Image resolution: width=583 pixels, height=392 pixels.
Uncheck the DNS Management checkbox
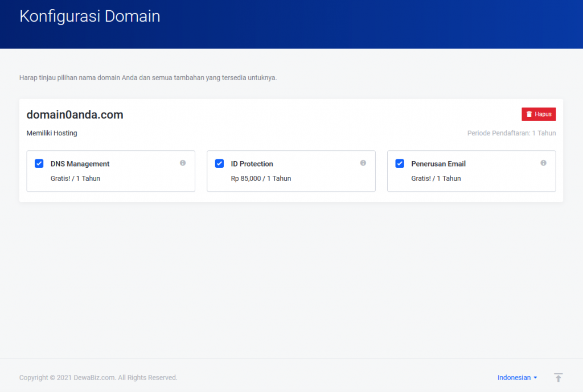tap(39, 163)
